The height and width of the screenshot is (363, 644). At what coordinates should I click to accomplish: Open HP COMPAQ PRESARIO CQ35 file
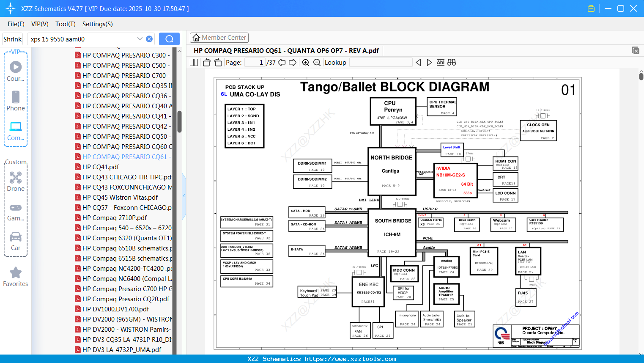[123, 85]
